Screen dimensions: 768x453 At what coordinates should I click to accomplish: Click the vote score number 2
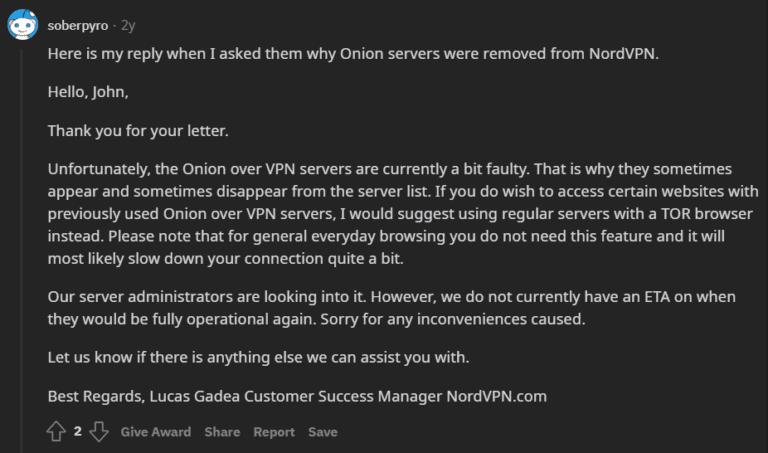[77, 432]
